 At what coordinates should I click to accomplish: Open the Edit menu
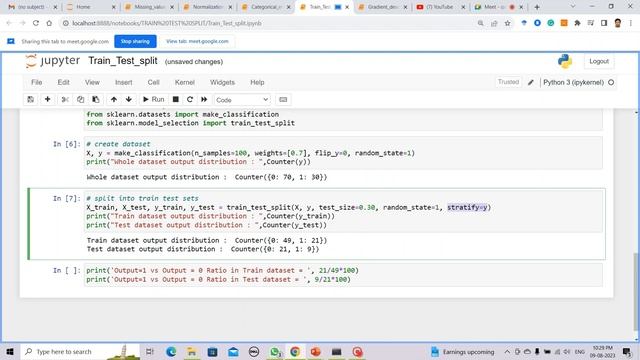tap(63, 82)
